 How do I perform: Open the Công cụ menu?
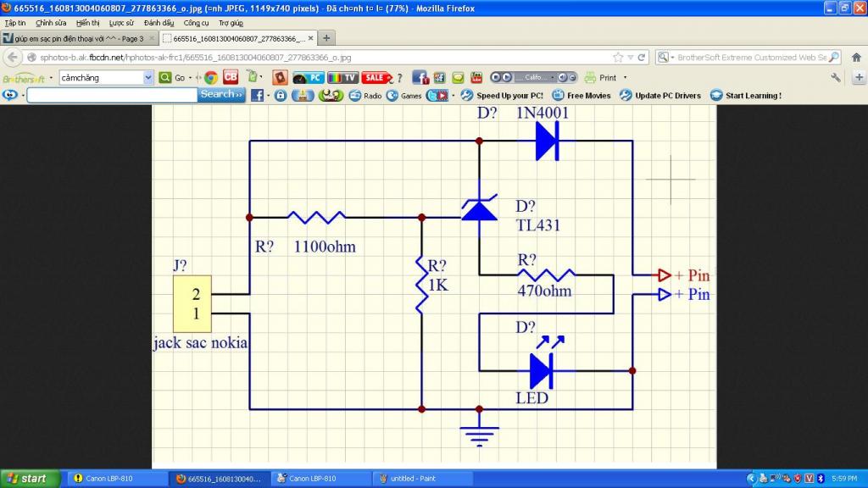(196, 23)
